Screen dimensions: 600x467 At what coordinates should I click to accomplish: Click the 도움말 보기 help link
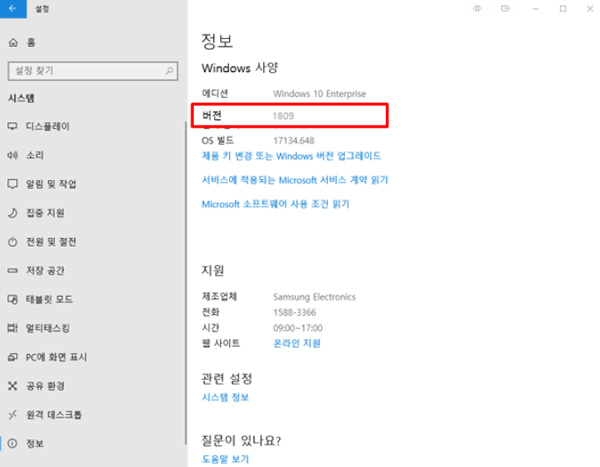pos(225,459)
